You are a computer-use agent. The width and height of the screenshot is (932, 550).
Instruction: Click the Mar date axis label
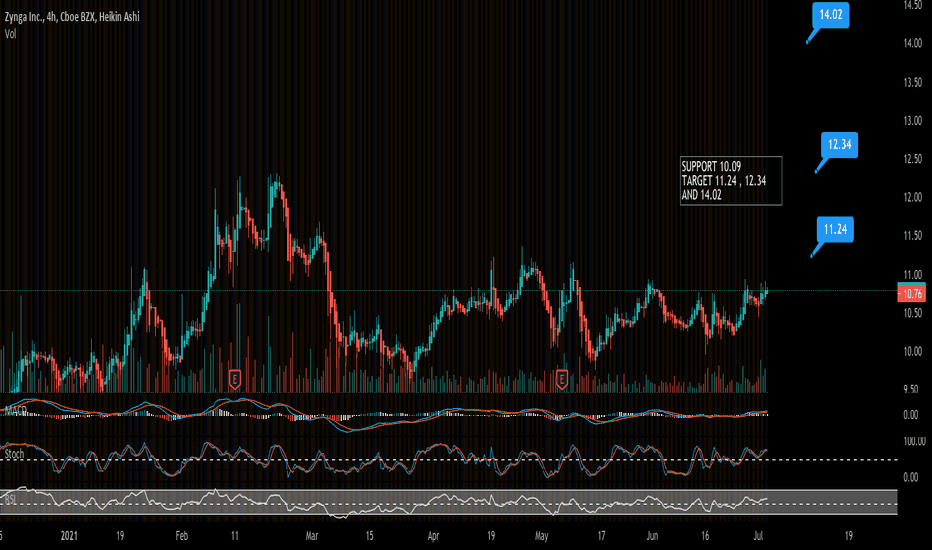[311, 536]
